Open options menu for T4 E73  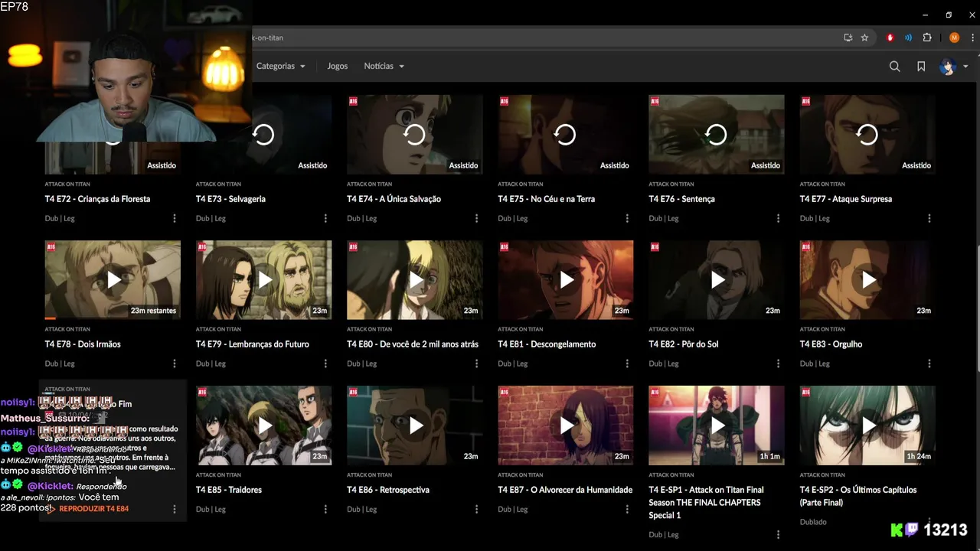325,218
